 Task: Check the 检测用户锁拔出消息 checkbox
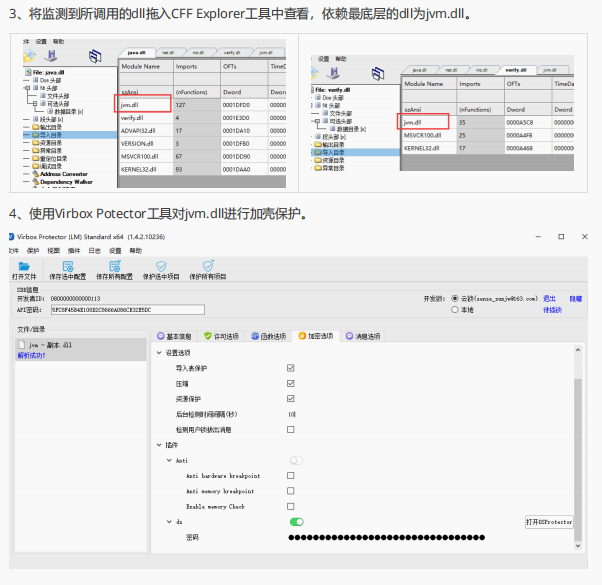291,429
